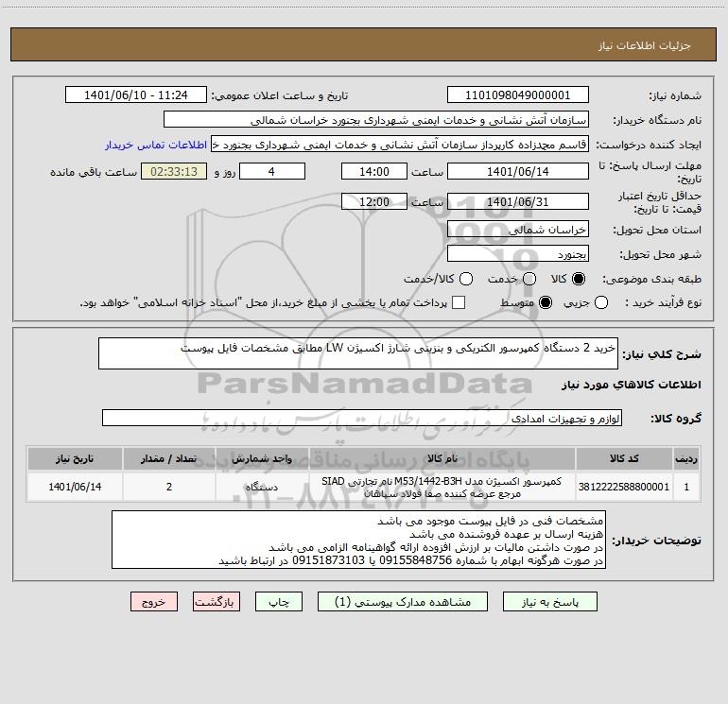Click the public announcement date field 1401/06/10 - 11:24

pos(136,94)
